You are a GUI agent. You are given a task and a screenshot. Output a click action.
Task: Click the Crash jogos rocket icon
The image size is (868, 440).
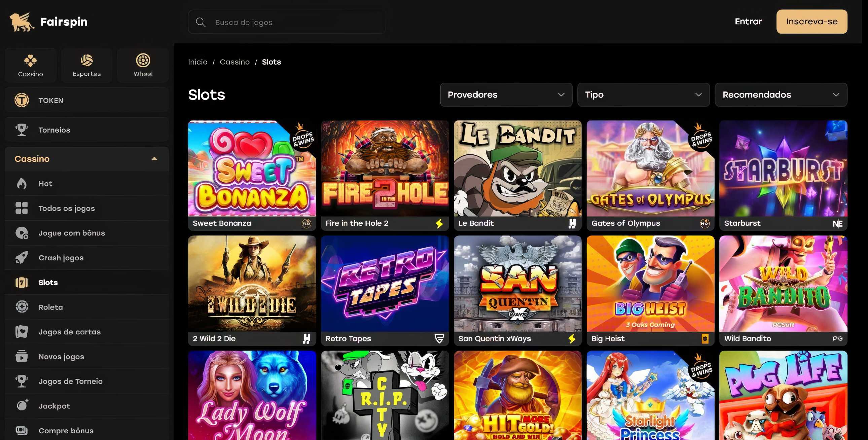(x=22, y=258)
